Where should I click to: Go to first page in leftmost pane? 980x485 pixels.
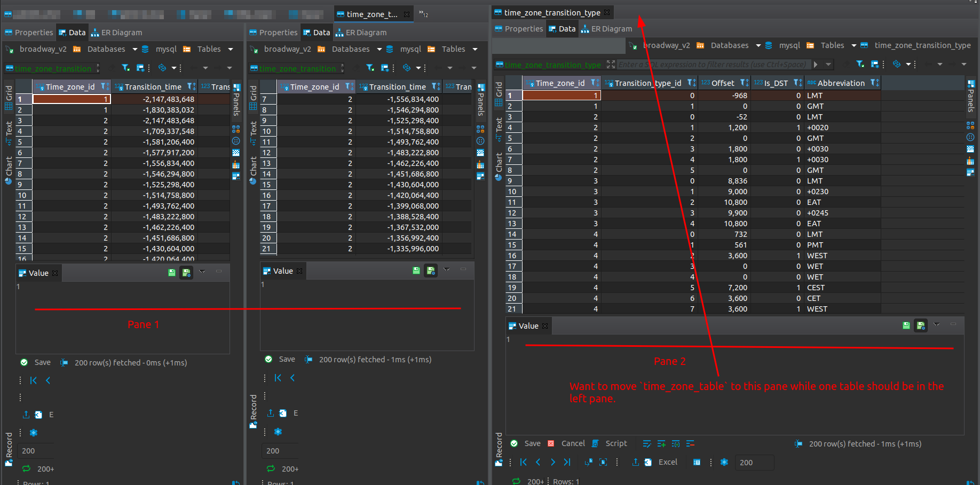coord(34,380)
